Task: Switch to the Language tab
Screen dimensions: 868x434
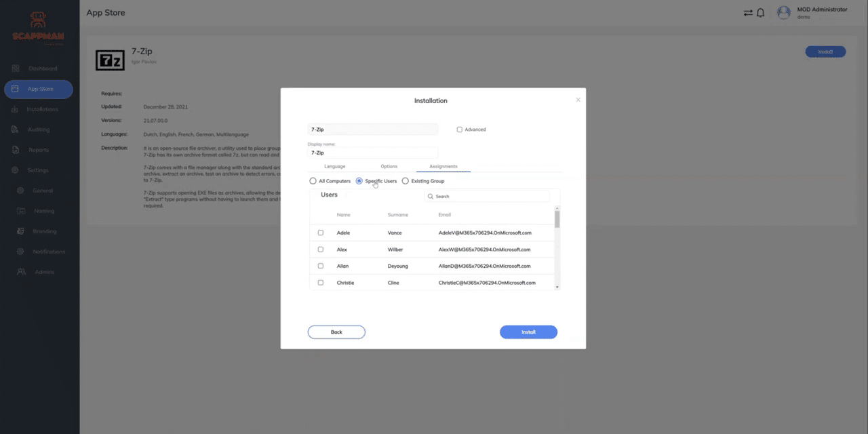Action: click(334, 166)
